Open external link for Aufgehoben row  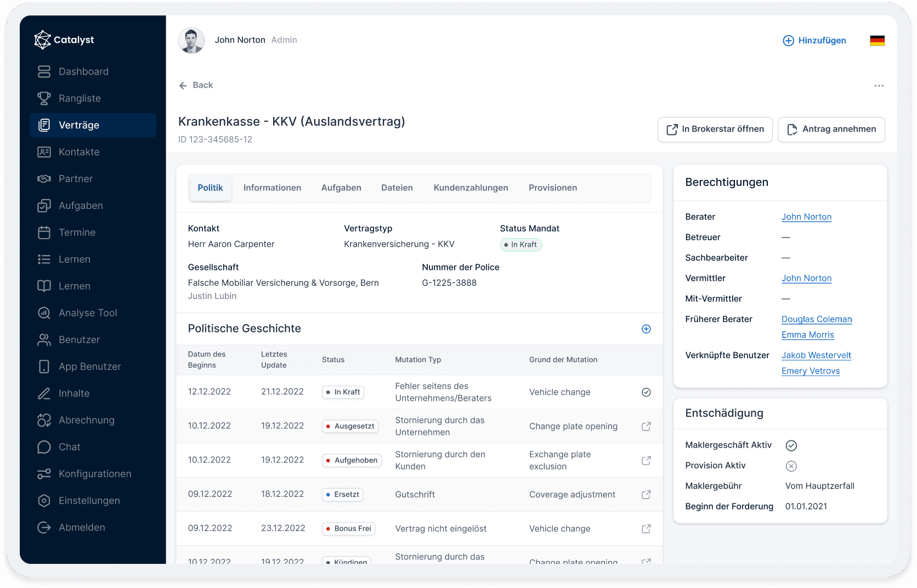646,461
